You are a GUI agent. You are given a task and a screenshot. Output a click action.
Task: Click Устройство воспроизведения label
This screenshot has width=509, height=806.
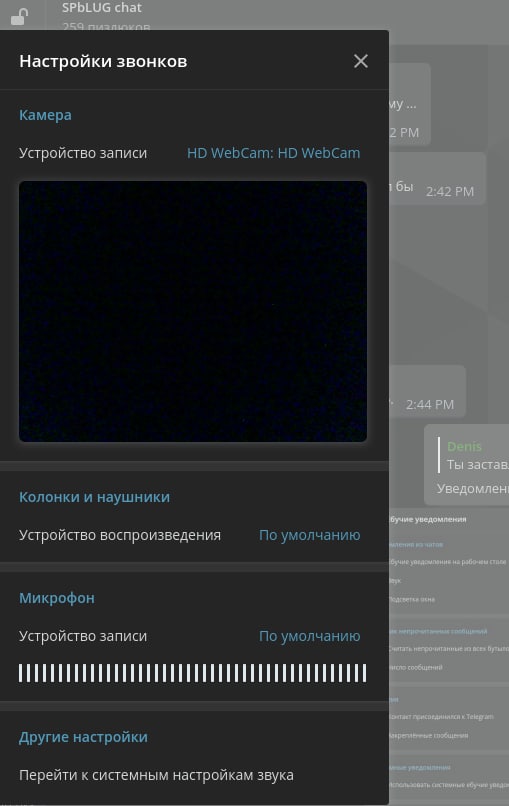point(120,535)
